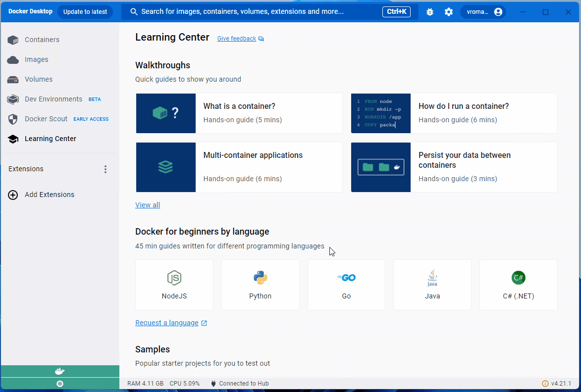Screen dimensions: 581x392
Task: Click the Kubernetes status icon
Action: point(59,384)
